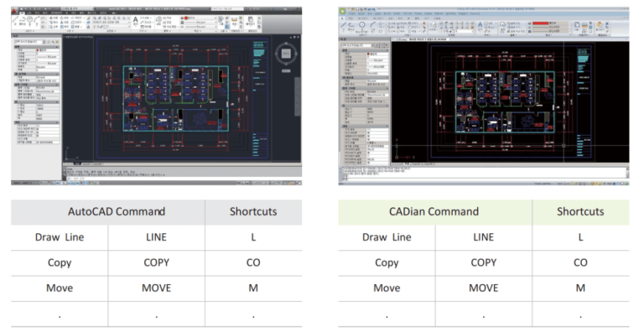Click 'CO' shortcut cell in AutoCAD table
This screenshot has width=644, height=332.
point(253,262)
